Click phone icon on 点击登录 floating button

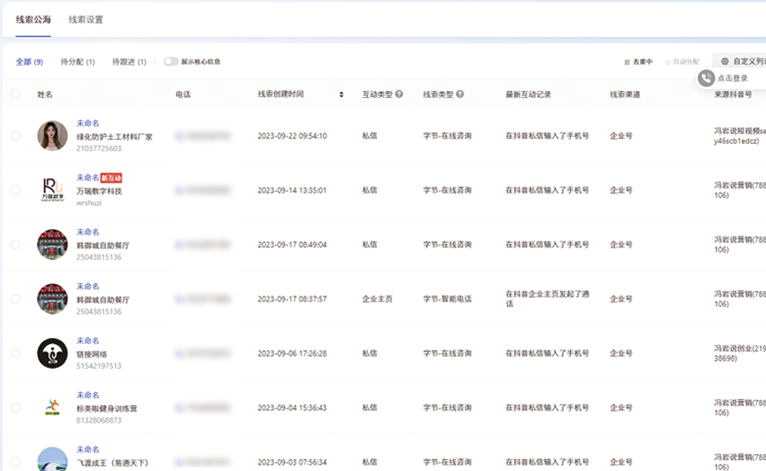(707, 77)
